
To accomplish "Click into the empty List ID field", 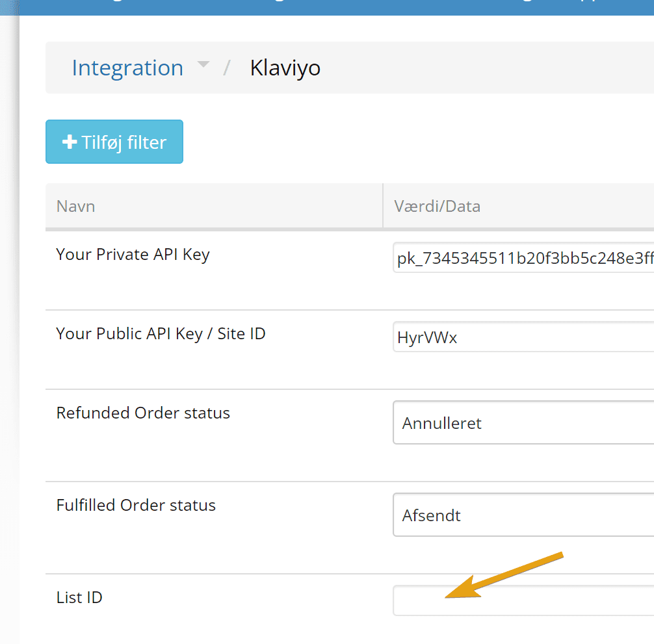I will pos(523,600).
